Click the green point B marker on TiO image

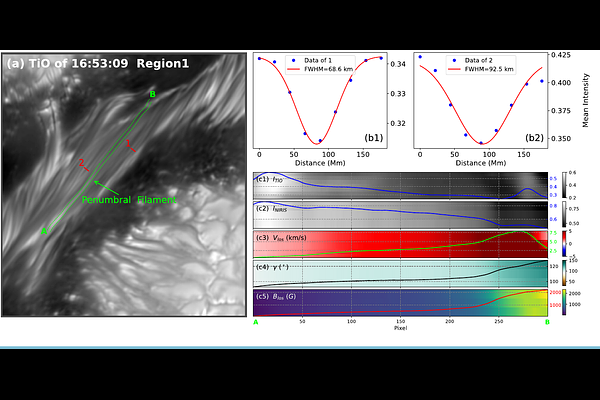tap(152, 95)
